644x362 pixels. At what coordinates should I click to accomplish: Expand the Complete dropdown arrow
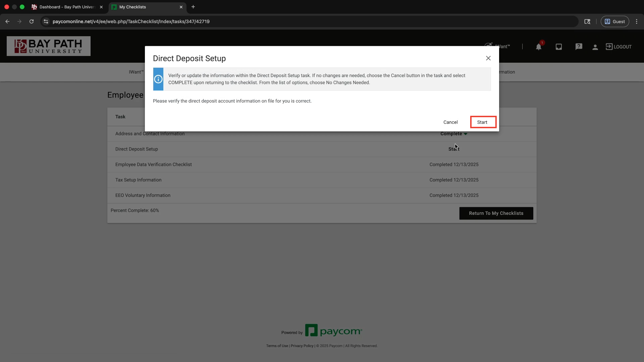466,134
